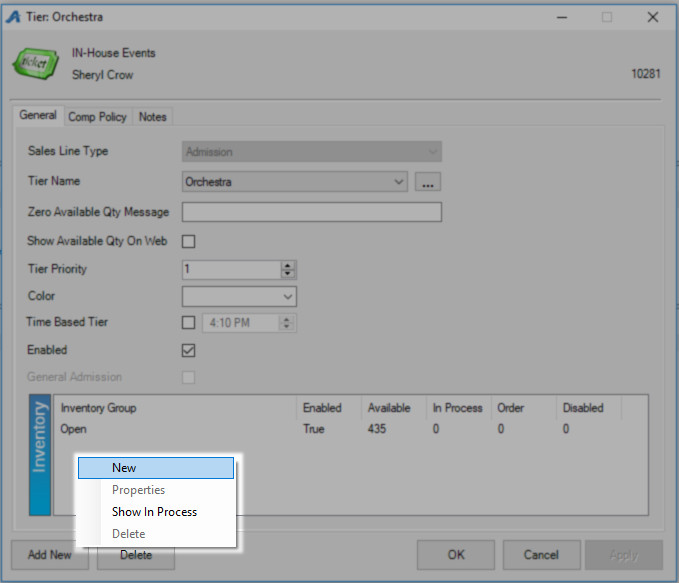Click the In Process column header
The height and width of the screenshot is (583, 679).
[459, 408]
